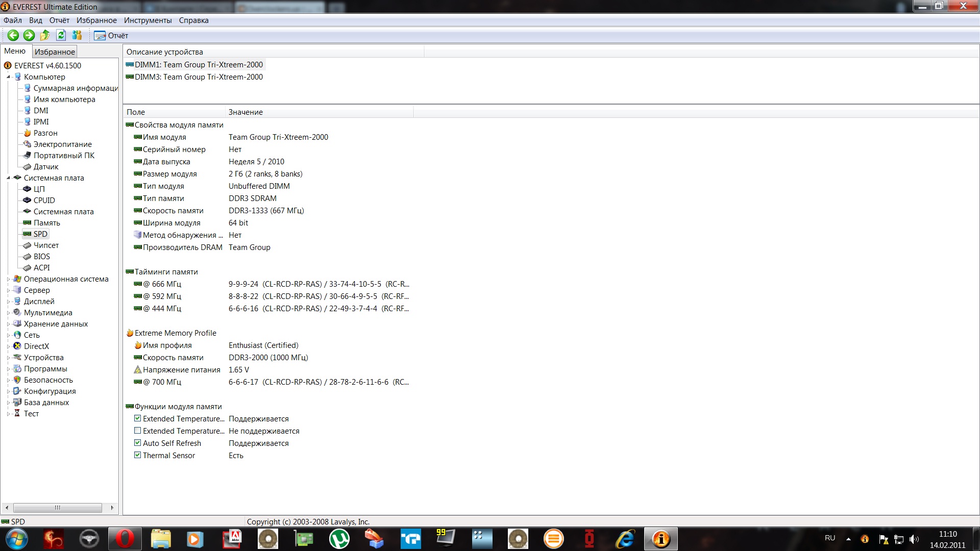The width and height of the screenshot is (980, 551).
Task: Expand the Сервер tree node
Action: point(8,290)
